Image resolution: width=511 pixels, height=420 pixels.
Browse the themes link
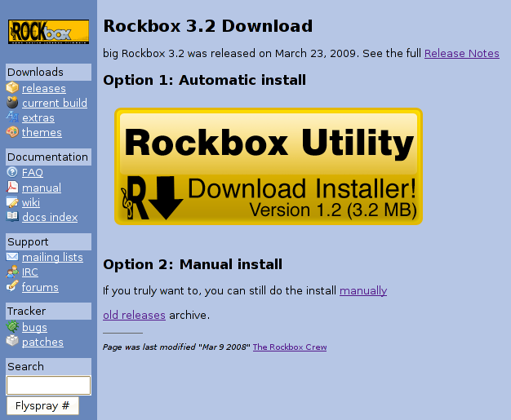42,132
